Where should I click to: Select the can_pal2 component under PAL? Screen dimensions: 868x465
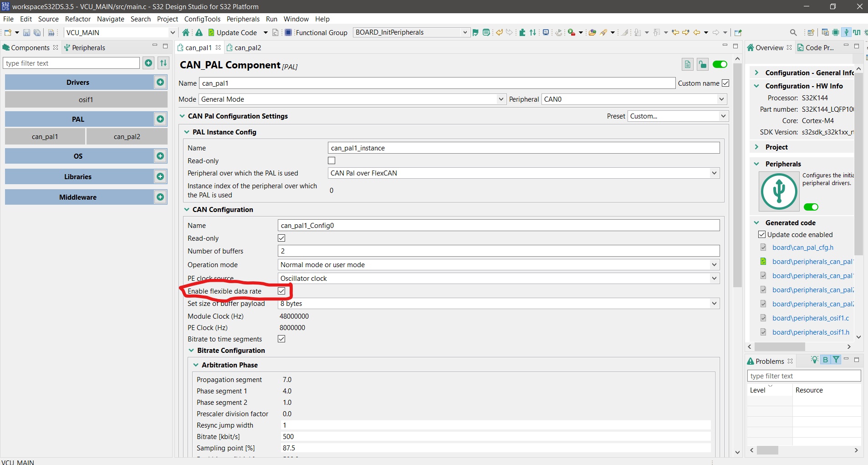point(128,136)
